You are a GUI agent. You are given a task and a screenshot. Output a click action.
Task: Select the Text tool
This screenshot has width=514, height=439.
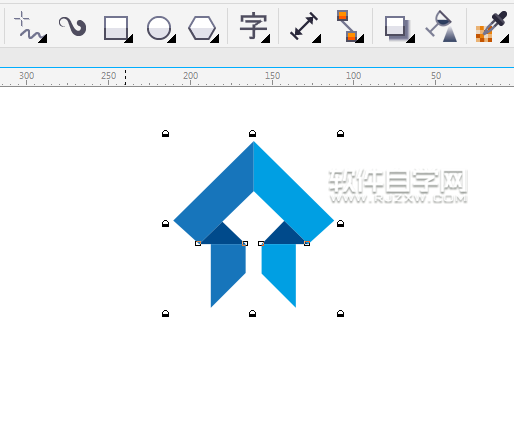tap(254, 27)
